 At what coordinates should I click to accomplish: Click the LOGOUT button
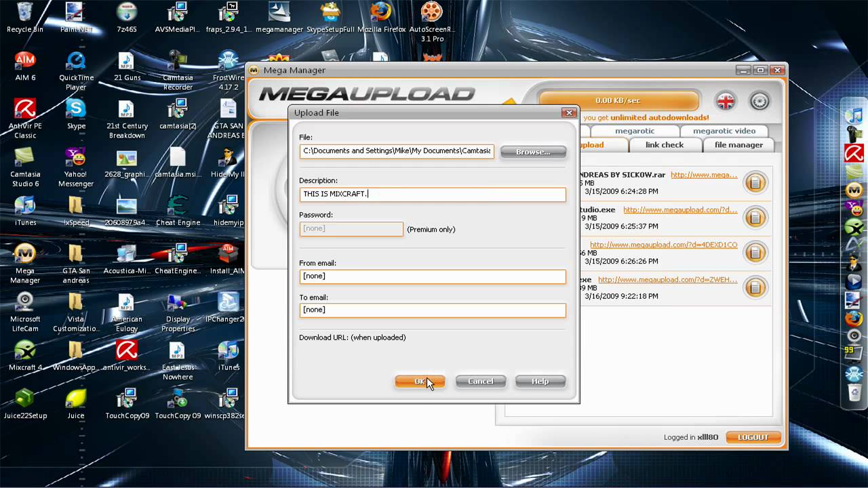click(753, 437)
